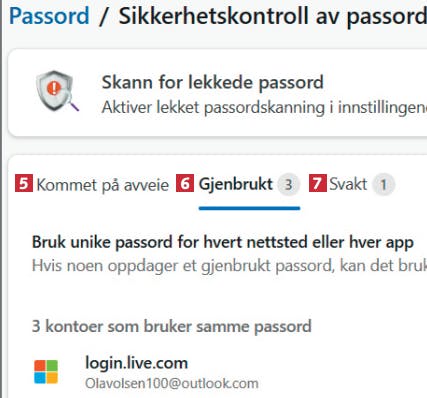Click the count badge 1 beside Svakt
The width and height of the screenshot is (427, 398).
[384, 184]
